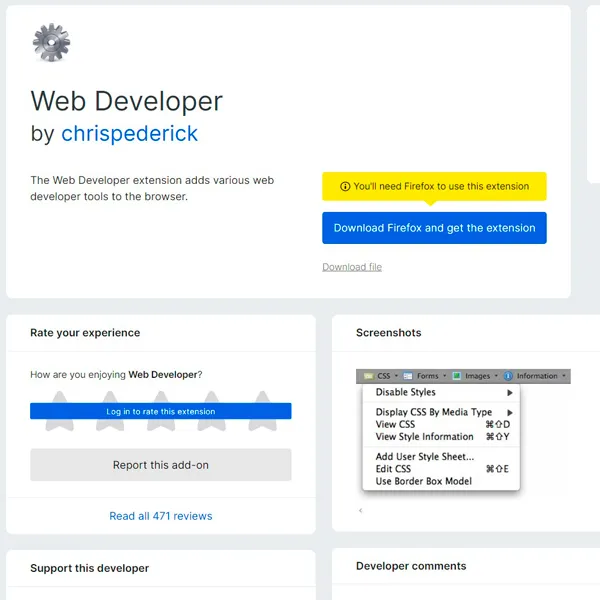The height and width of the screenshot is (600, 600).
Task: Click How are you enjoying Web Developer text
Action: tap(116, 374)
